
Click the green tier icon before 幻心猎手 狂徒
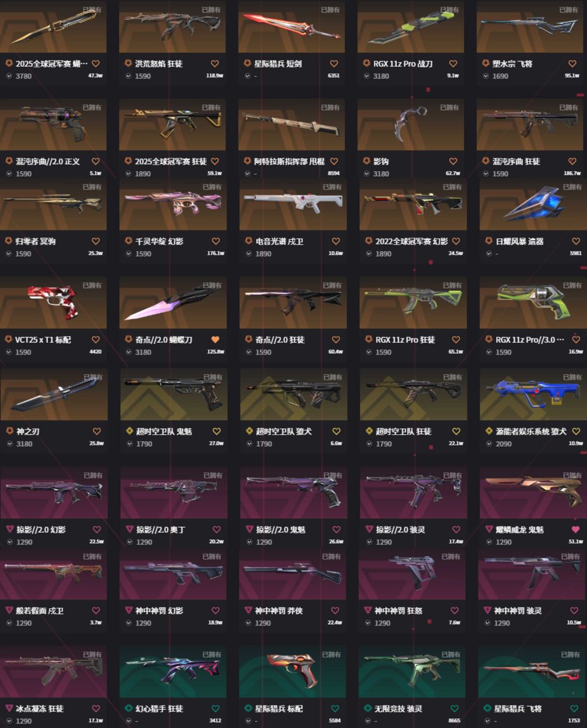coord(129,708)
